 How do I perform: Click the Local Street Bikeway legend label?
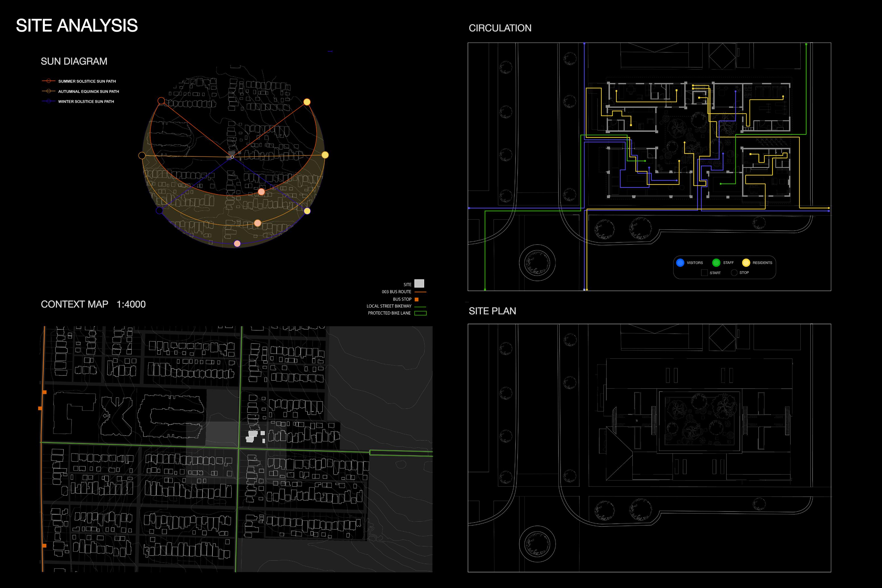coord(389,306)
